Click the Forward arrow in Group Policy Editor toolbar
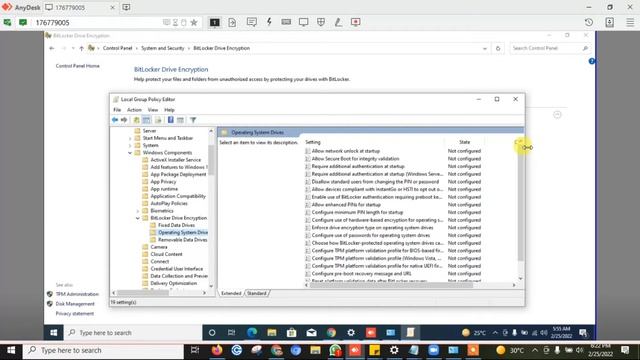The width and height of the screenshot is (640, 360). [x=124, y=120]
